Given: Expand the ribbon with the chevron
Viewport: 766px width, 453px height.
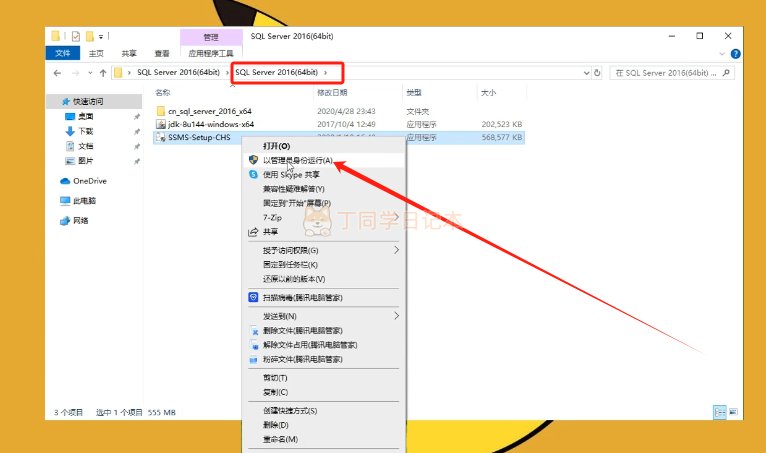Looking at the screenshot, I should (x=722, y=54).
